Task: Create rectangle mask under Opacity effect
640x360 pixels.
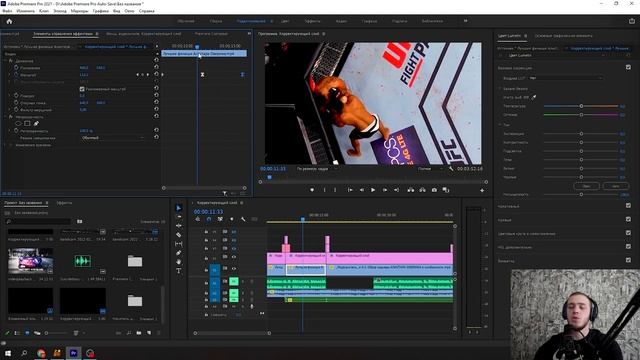Action: click(27, 123)
